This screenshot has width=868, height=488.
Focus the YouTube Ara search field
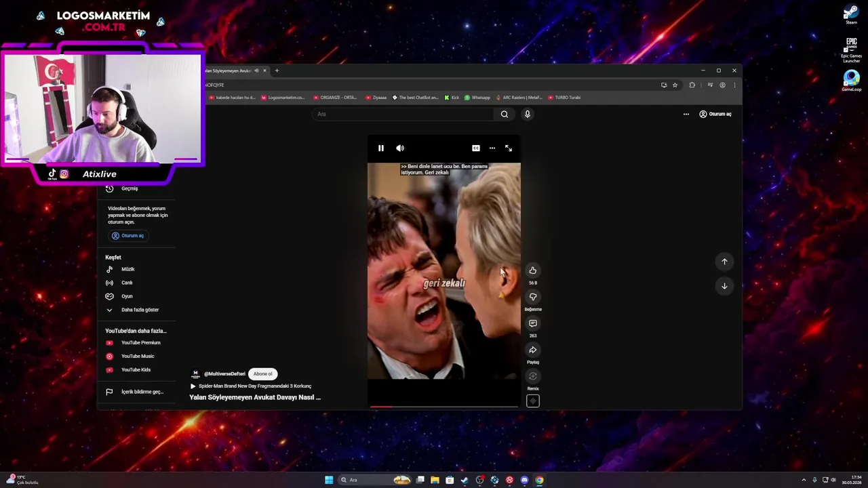[404, 114]
